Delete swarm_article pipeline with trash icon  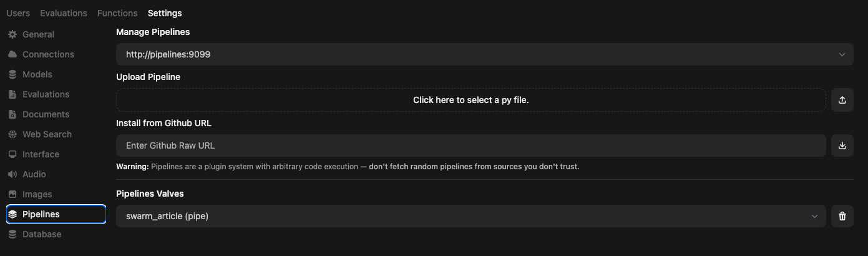coord(842,216)
